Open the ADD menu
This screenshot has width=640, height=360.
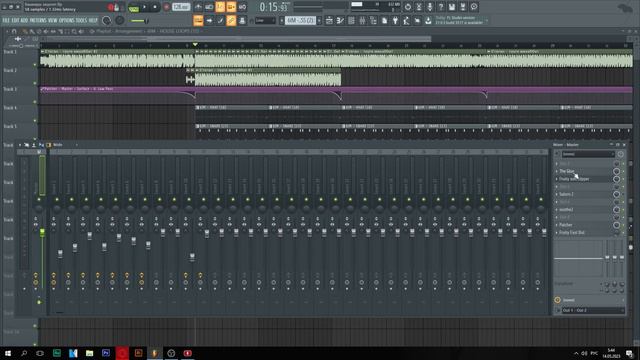click(24, 20)
